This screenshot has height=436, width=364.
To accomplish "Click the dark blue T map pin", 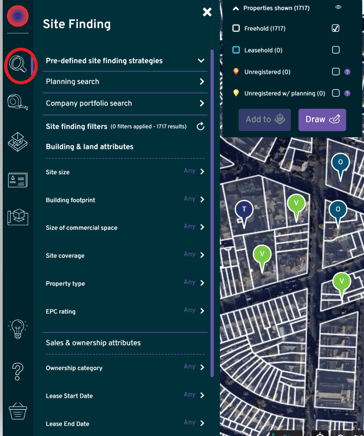I will click(244, 213).
